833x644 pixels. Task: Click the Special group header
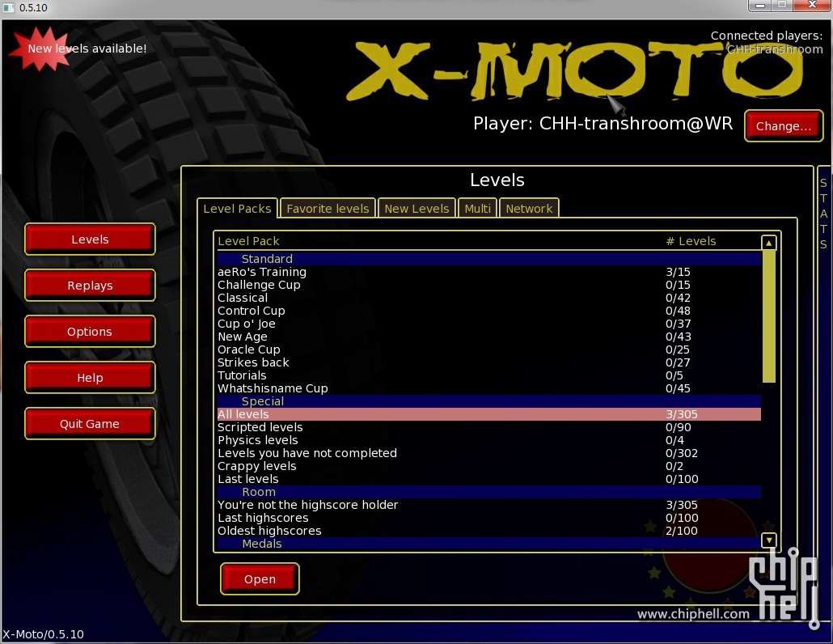click(x=488, y=401)
